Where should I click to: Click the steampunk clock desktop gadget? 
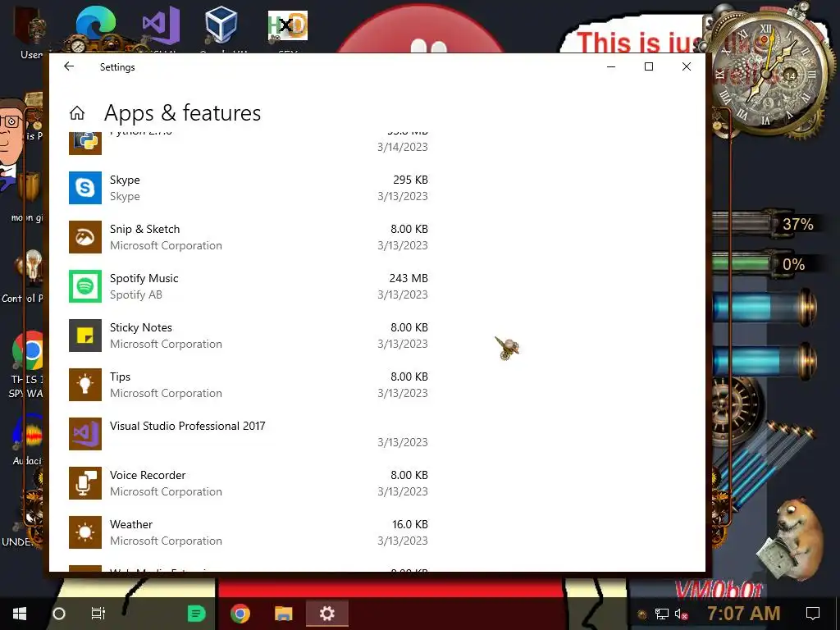click(x=767, y=72)
